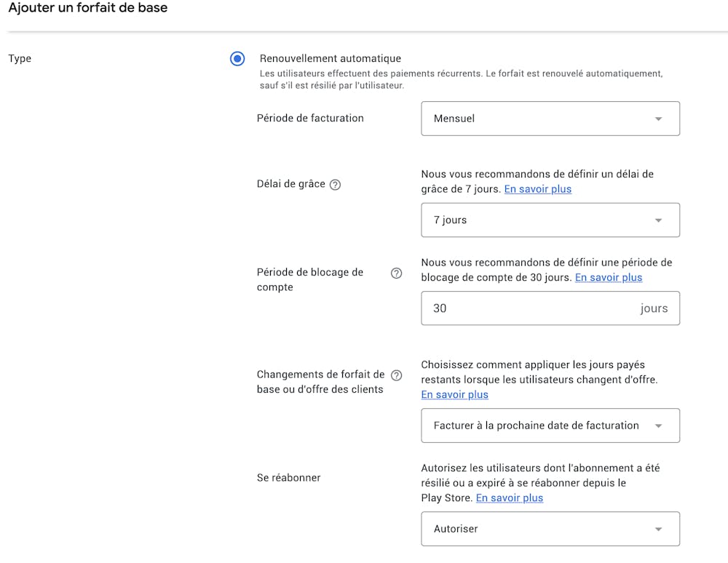Click help icon for Période de blocage de compte
The width and height of the screenshot is (728, 563).
click(x=396, y=273)
